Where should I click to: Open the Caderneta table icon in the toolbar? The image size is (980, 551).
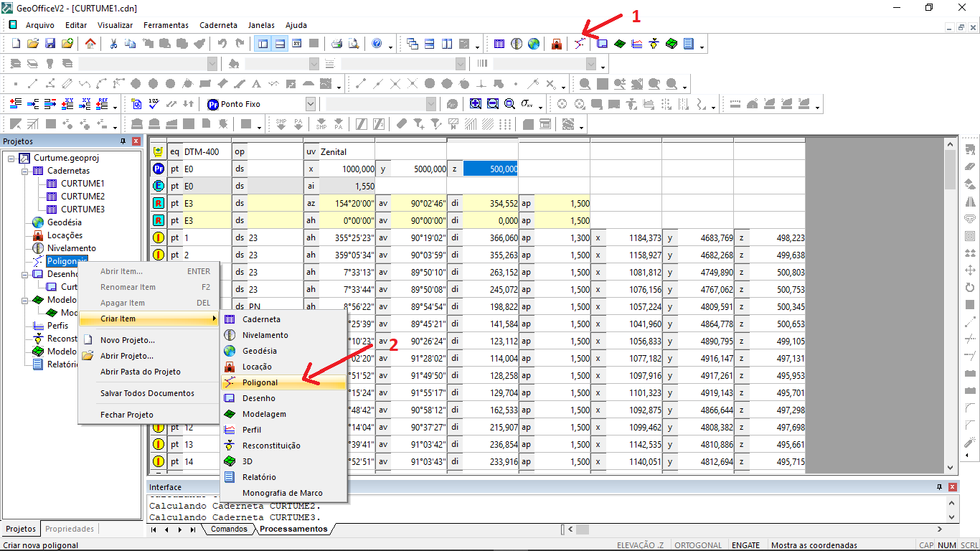499,44
